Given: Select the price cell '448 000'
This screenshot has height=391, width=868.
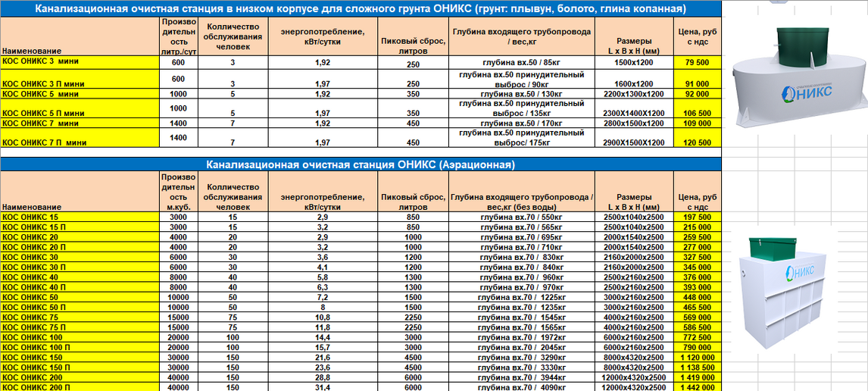Looking at the screenshot, I should 698,297.
